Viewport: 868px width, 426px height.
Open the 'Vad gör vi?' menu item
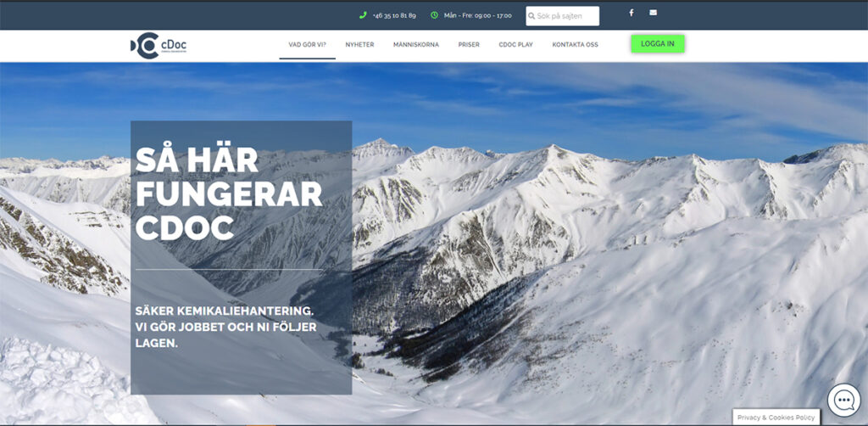pos(307,45)
